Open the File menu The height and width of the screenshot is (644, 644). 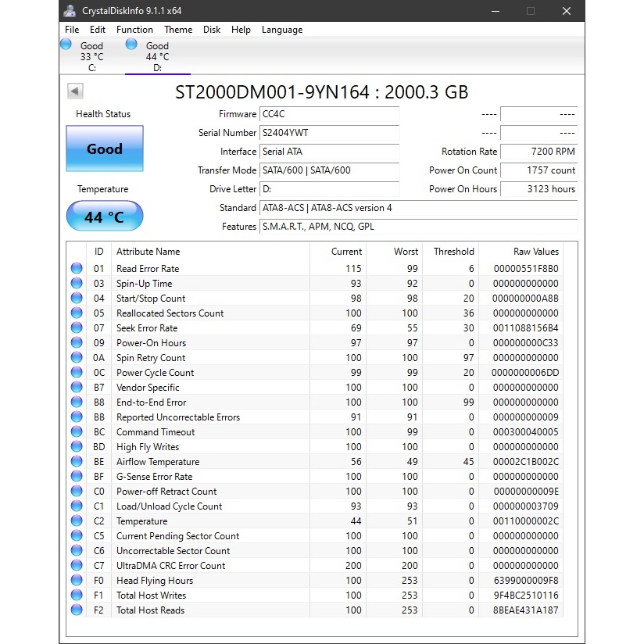[72, 30]
